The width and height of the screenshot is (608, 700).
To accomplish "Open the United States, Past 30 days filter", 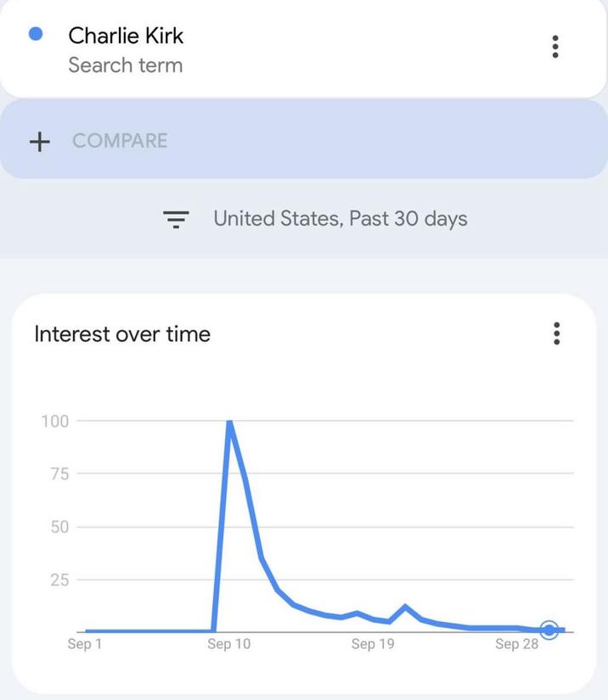I will [x=340, y=218].
